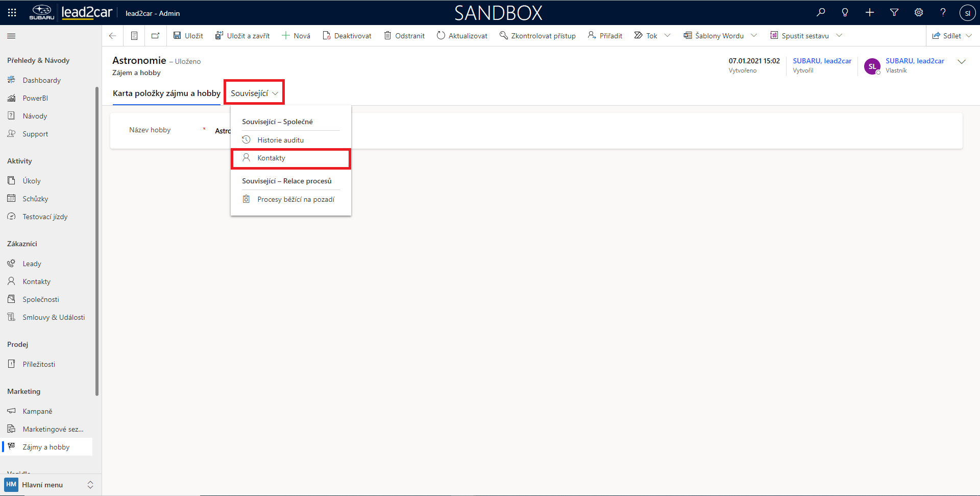Screen dimensions: 980x496
Task: Expand the header details chevron near owner
Action: click(962, 62)
